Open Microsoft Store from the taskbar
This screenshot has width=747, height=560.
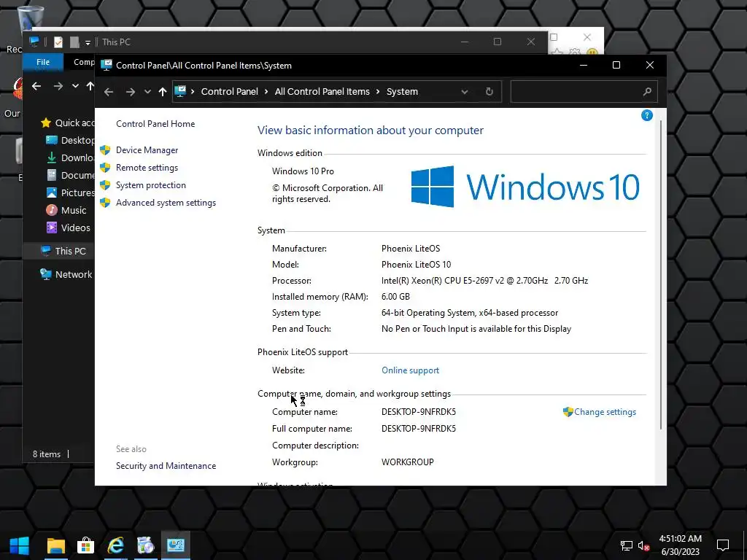86,545
